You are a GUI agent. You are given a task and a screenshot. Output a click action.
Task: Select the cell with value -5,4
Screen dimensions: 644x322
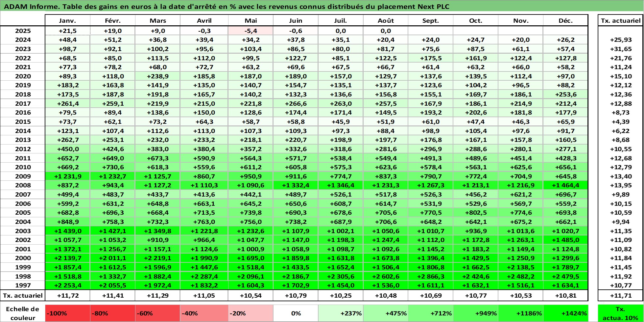click(251, 31)
